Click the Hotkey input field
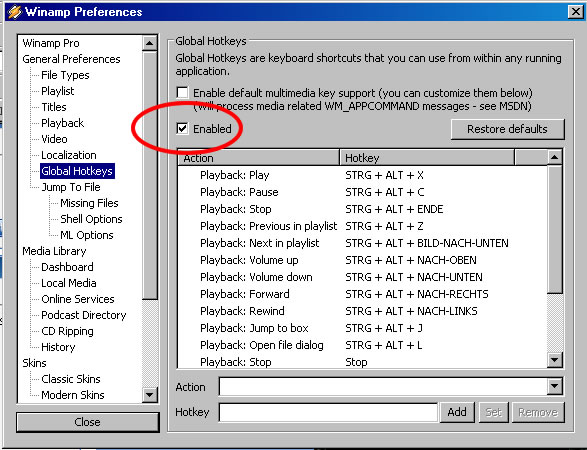 click(x=328, y=412)
